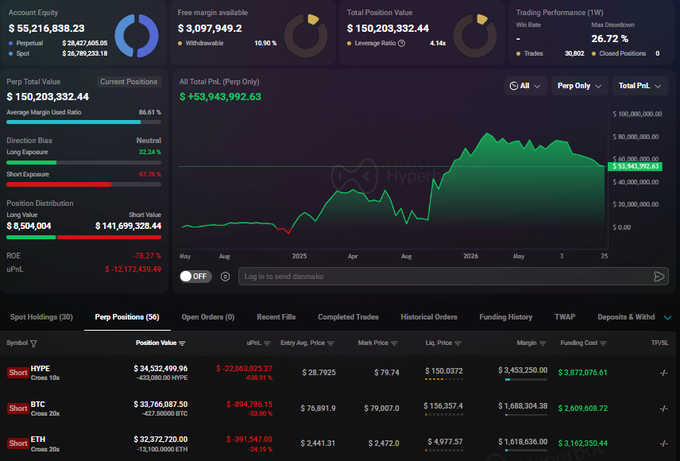680x461 pixels.
Task: Click the Account Equity donut chart
Action: [137, 36]
